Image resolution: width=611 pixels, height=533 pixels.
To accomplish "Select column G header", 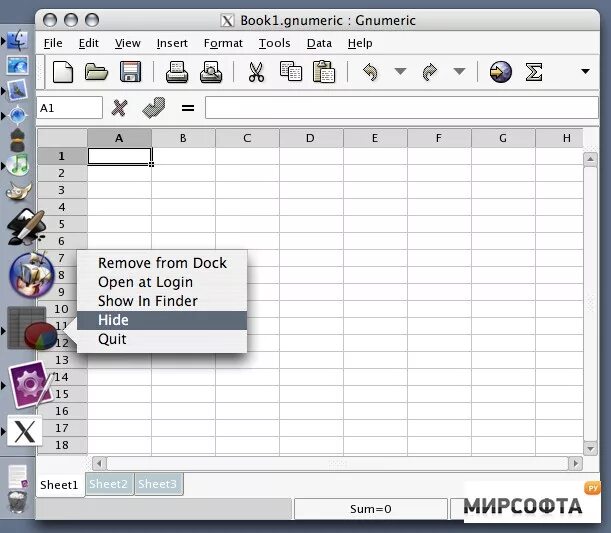I will [503, 138].
